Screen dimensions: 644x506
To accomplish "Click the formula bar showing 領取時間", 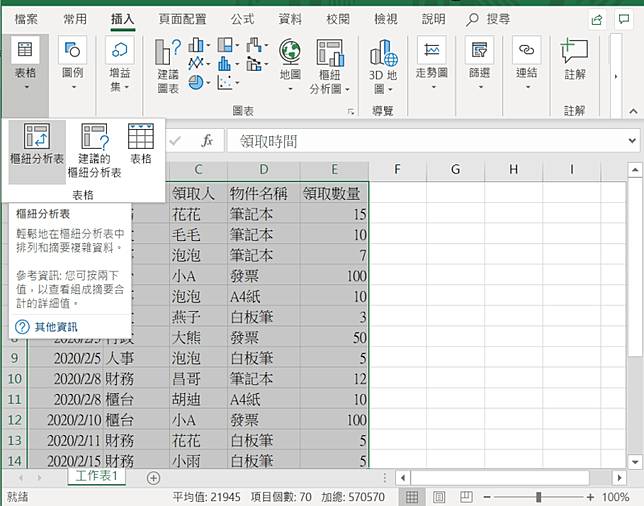I will [430, 141].
